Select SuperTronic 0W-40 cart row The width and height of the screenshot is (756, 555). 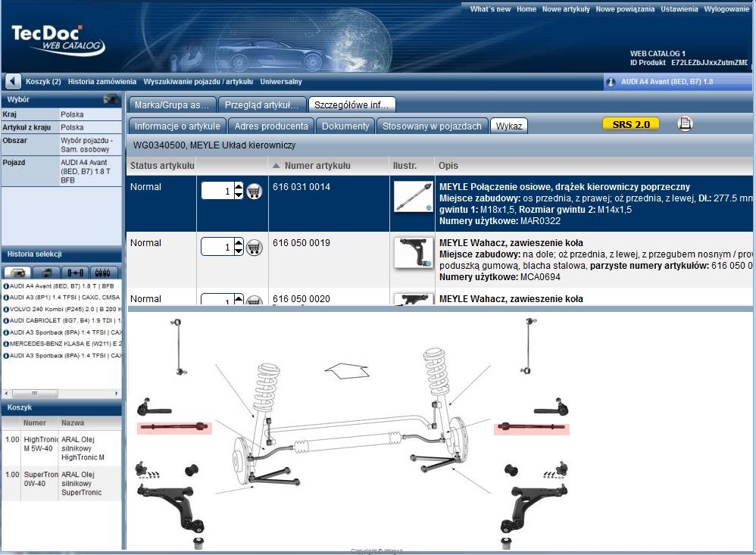[x=61, y=484]
